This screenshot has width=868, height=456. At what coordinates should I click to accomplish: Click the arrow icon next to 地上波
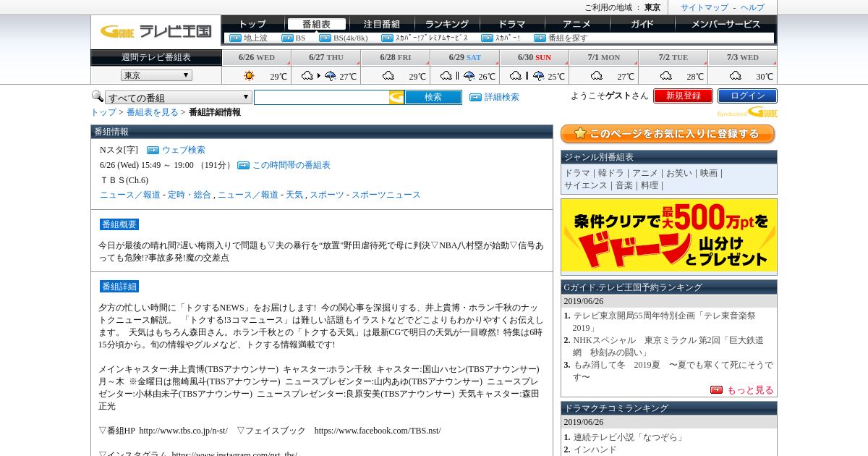click(x=235, y=38)
